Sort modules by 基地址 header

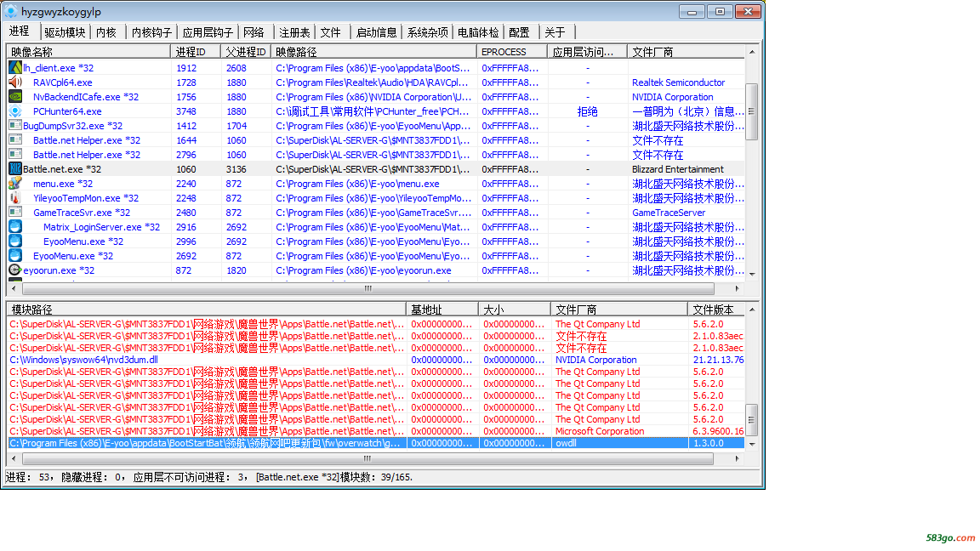(x=442, y=310)
